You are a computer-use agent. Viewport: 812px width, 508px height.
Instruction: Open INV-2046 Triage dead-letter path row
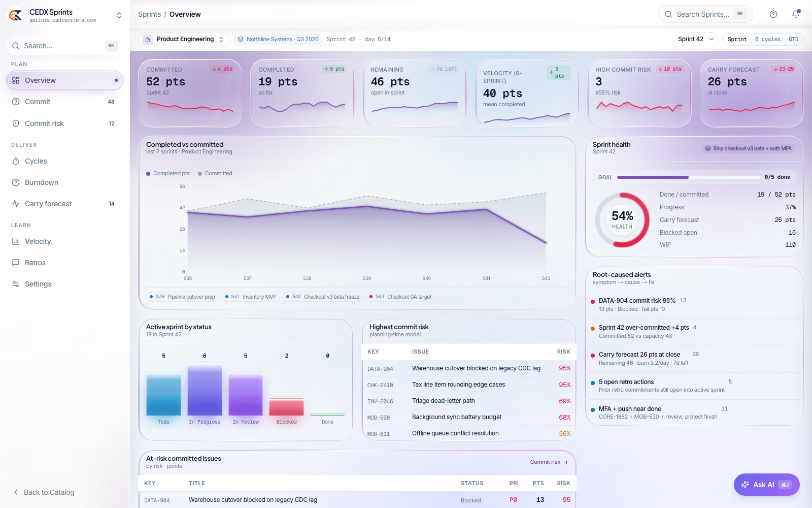[469, 401]
